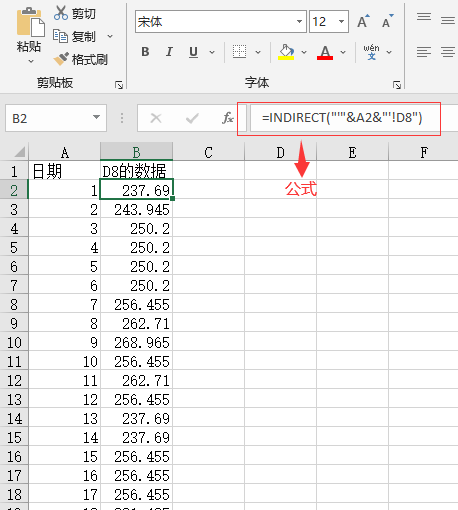458x510 pixels.
Task: Click cell A11 with value 10
Action: tap(65, 361)
